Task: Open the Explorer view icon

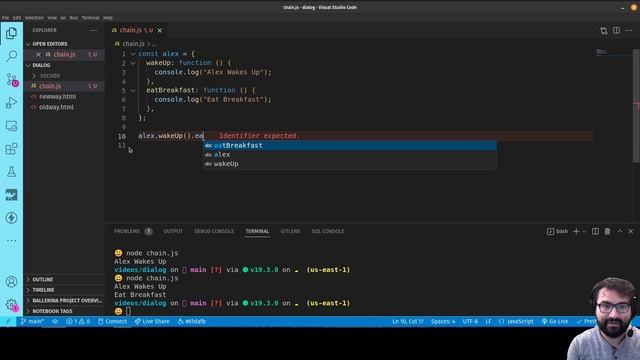Action: [11, 33]
